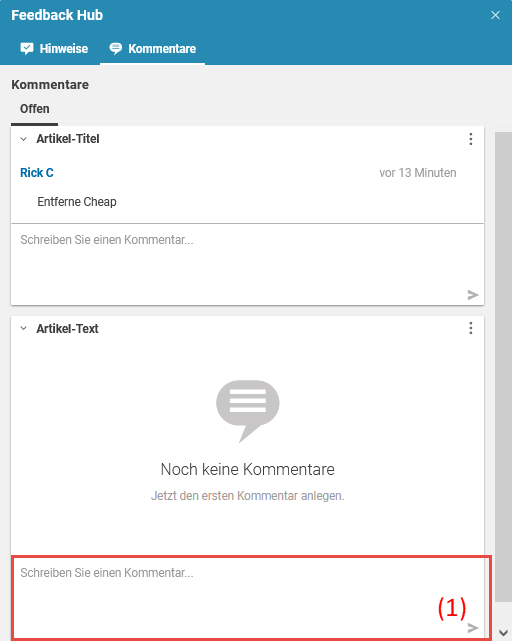512x641 pixels.
Task: Click the 'Jetzt den ersten Kommentar anlegen.' hint
Action: [x=247, y=496]
